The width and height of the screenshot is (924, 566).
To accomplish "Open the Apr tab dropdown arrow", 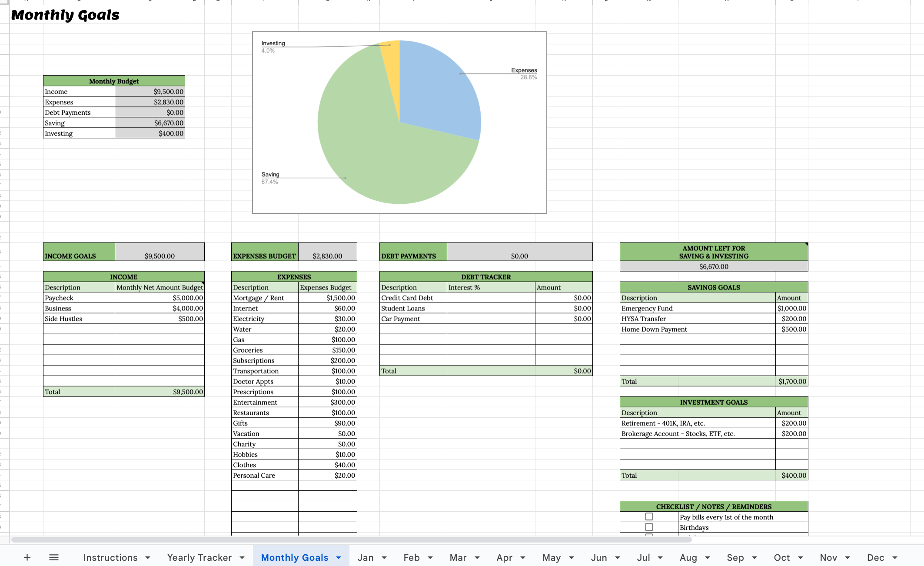I will 523,558.
